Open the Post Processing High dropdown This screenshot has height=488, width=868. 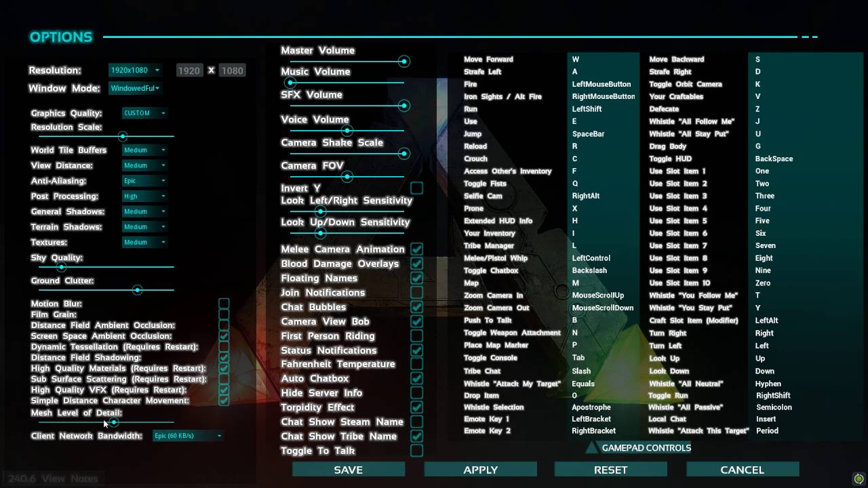pyautogui.click(x=144, y=197)
